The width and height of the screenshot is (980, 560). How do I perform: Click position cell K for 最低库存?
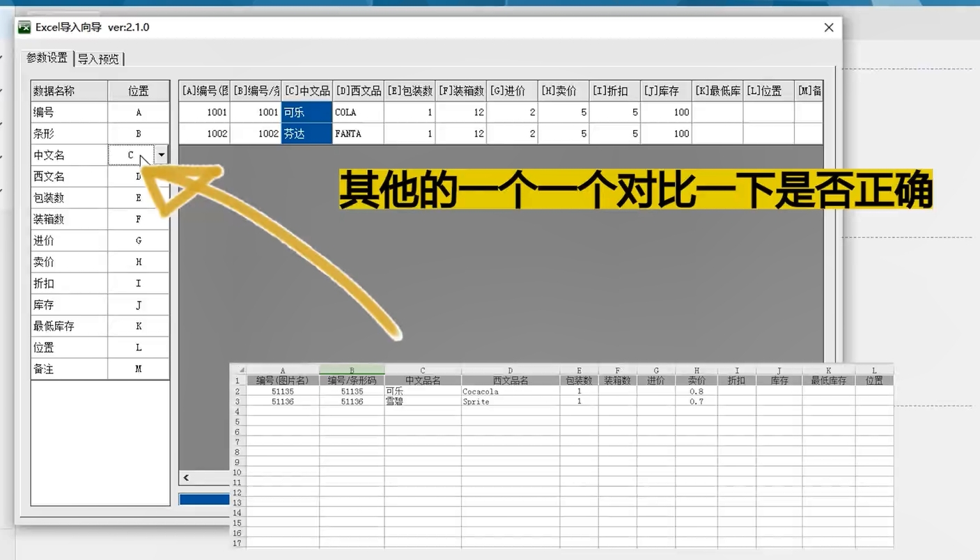tap(139, 326)
